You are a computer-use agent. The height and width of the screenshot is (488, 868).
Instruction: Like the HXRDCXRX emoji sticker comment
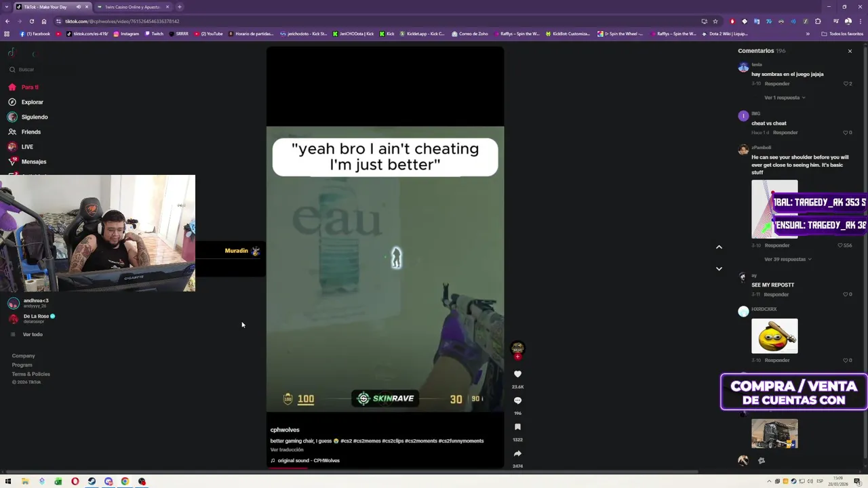(846, 361)
